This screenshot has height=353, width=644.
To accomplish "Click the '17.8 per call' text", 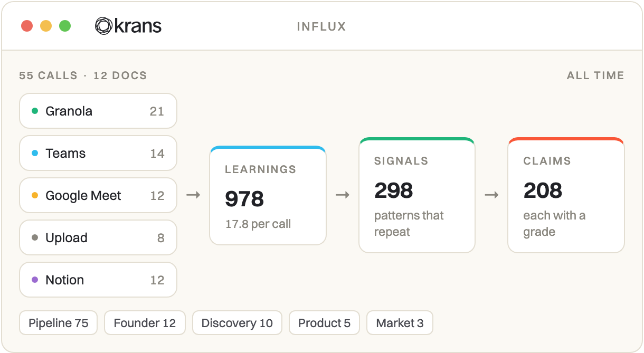I will coord(258,224).
